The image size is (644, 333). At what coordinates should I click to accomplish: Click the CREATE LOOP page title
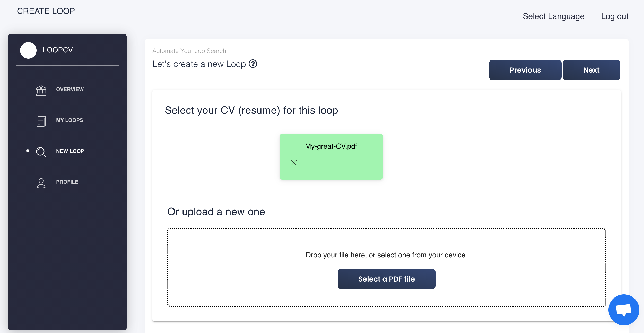tap(46, 11)
